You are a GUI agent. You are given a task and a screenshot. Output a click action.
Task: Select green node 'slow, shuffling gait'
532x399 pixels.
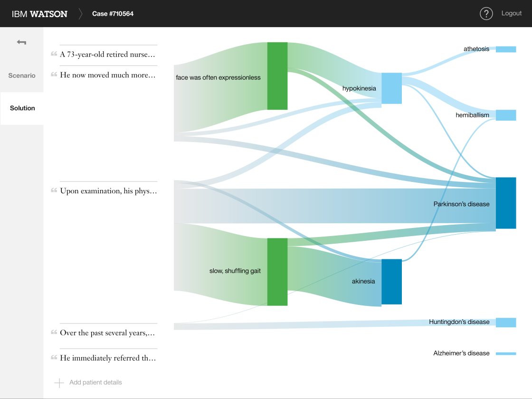pos(277,272)
